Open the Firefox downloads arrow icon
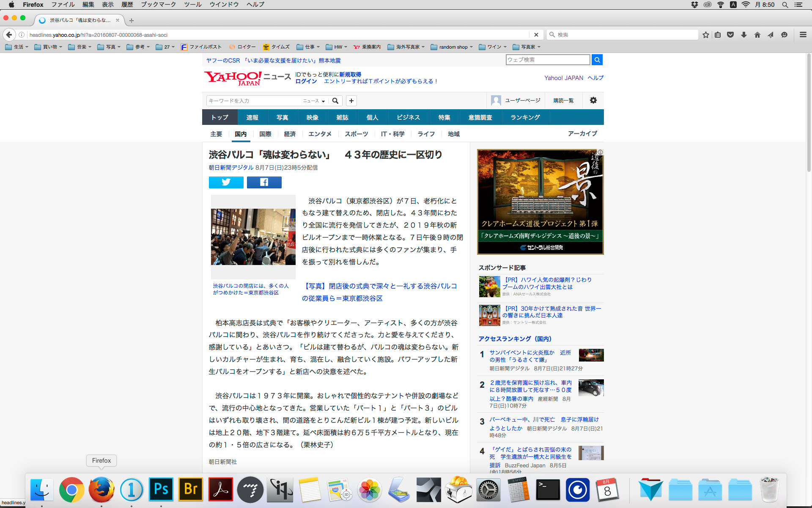The image size is (812, 508). tap(743, 35)
